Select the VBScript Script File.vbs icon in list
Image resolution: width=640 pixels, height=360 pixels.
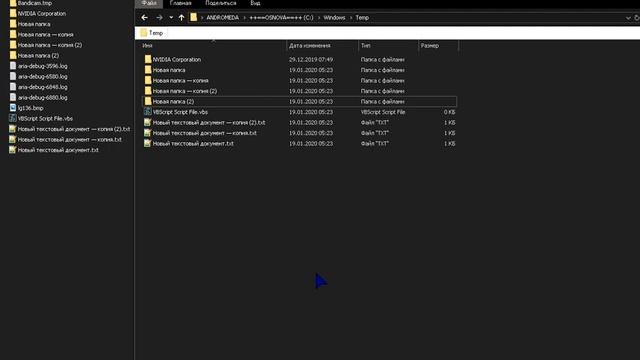[x=148, y=112]
